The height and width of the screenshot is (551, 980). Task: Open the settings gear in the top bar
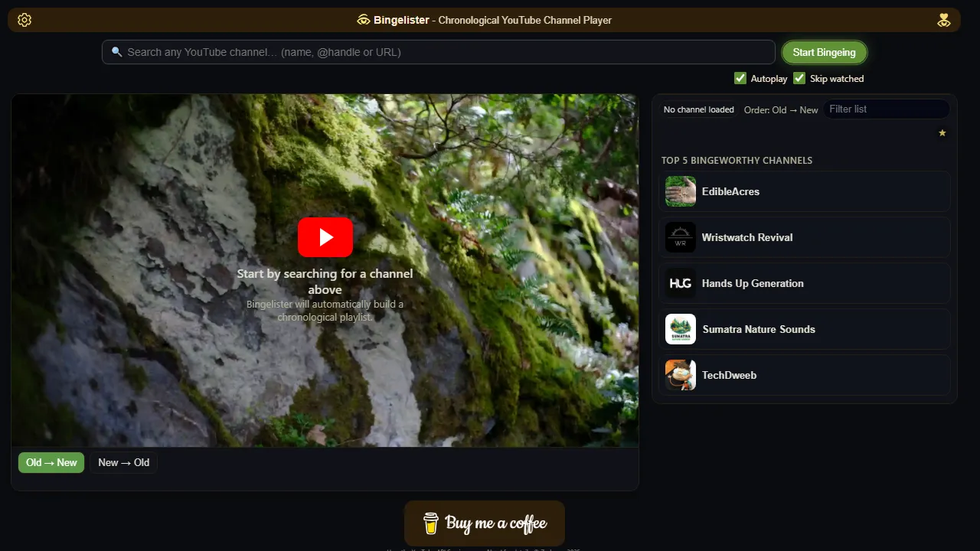point(24,20)
